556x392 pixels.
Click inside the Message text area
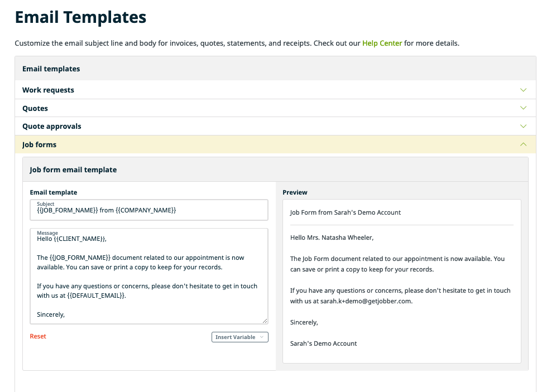pos(148,276)
